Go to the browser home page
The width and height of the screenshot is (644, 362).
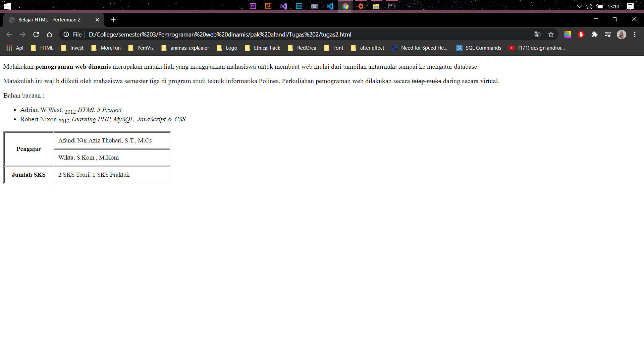point(49,35)
